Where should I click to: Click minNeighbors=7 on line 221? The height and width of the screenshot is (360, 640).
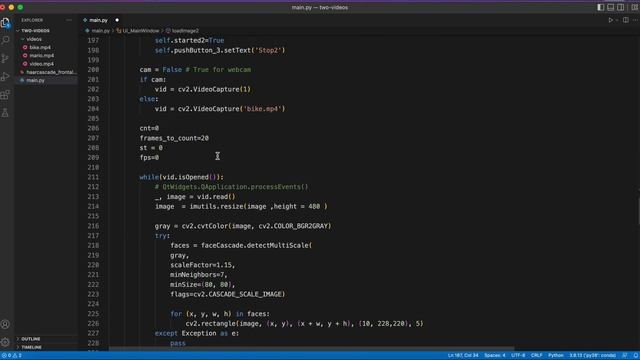pos(198,275)
